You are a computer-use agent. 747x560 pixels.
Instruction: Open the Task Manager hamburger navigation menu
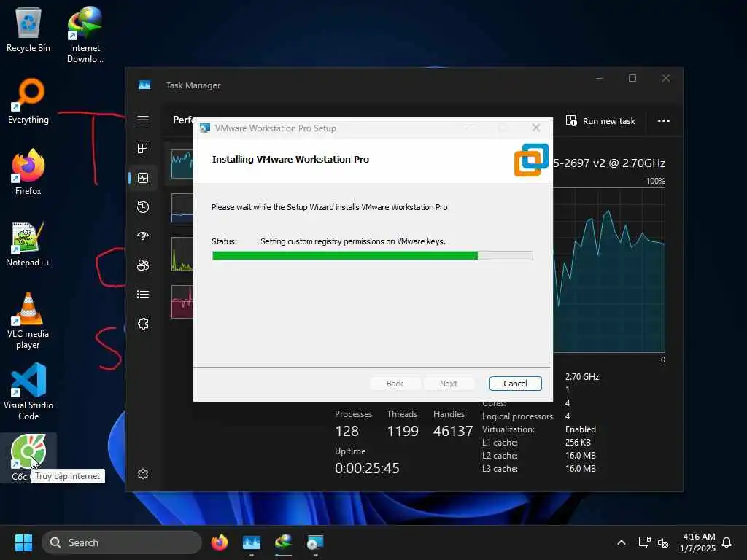(143, 120)
